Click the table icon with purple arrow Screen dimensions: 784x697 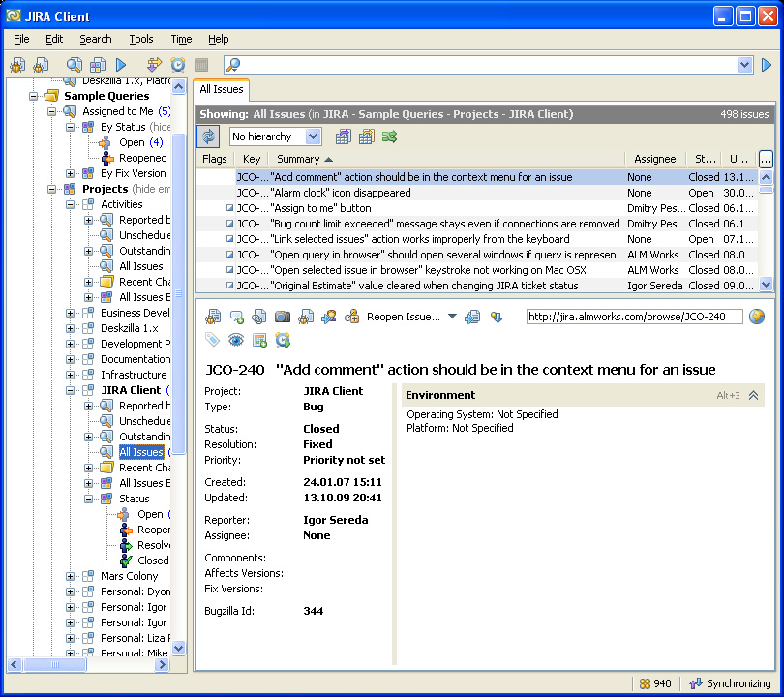click(x=343, y=136)
